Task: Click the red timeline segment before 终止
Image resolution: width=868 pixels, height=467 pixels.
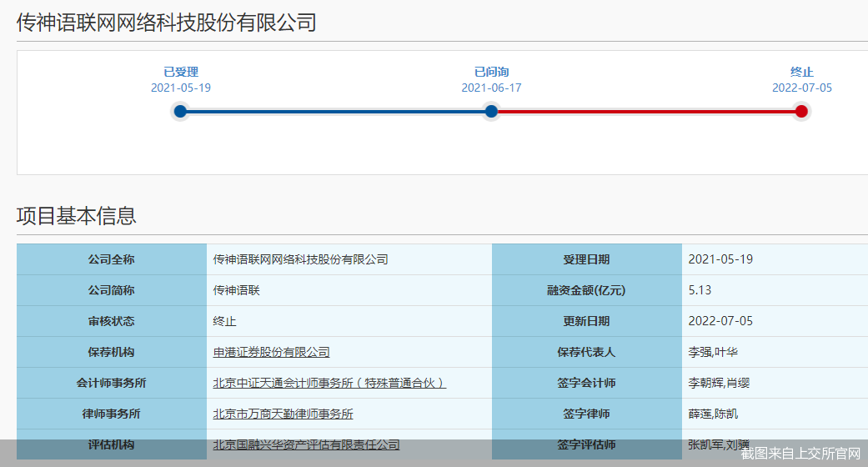Action: pos(646,112)
